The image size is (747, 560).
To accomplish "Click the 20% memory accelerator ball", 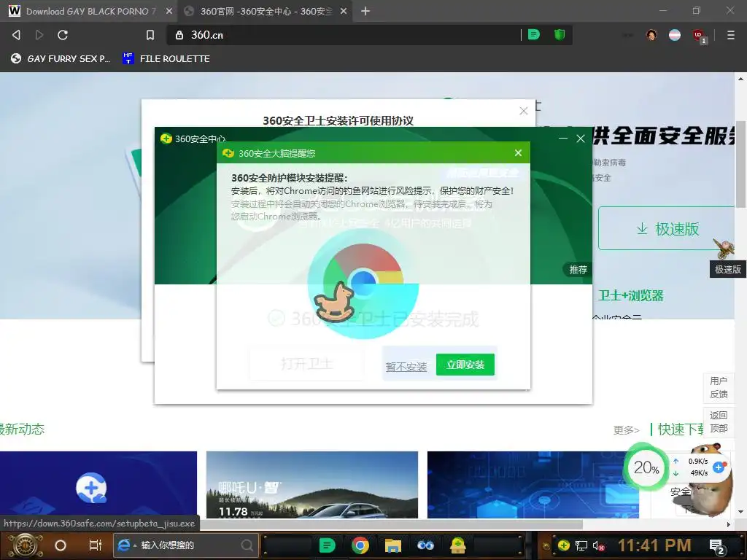I will (x=646, y=467).
